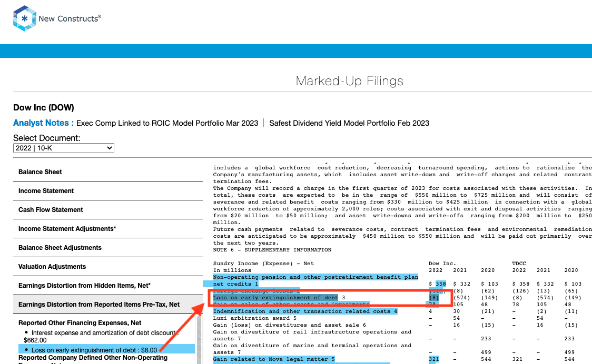Click the sidebar panel's vertical scrollbar
Viewport: 592px width, 364px height.
[x=199, y=338]
